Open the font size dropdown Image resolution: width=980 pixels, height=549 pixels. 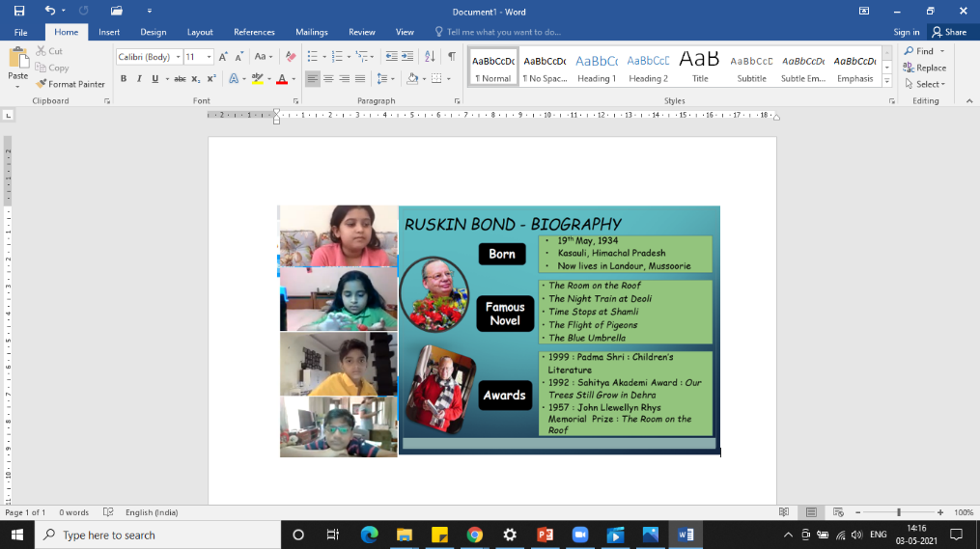point(210,57)
